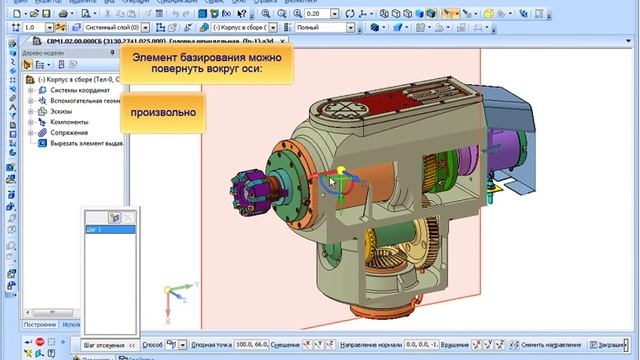This screenshot has height=360, width=640.
Task: Toggle rotation about Y axis
Action: pyautogui.click(x=488, y=345)
